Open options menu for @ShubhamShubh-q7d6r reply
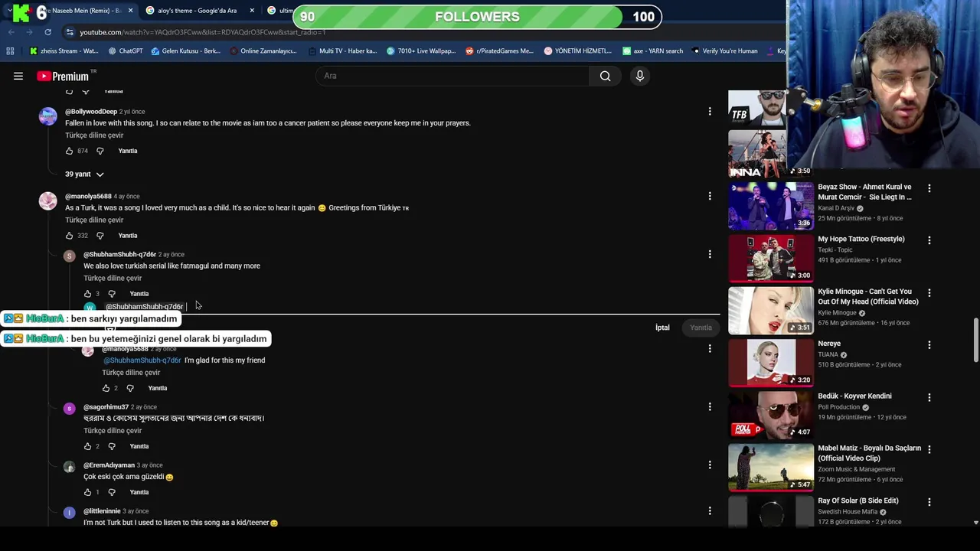Screen dimensions: 980x551 (710, 254)
